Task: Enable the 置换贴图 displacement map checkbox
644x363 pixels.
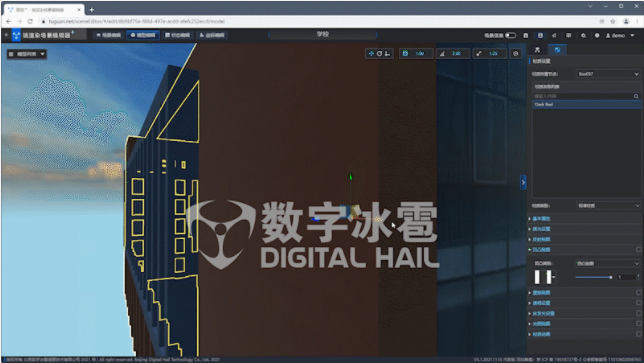Action: coord(639,292)
